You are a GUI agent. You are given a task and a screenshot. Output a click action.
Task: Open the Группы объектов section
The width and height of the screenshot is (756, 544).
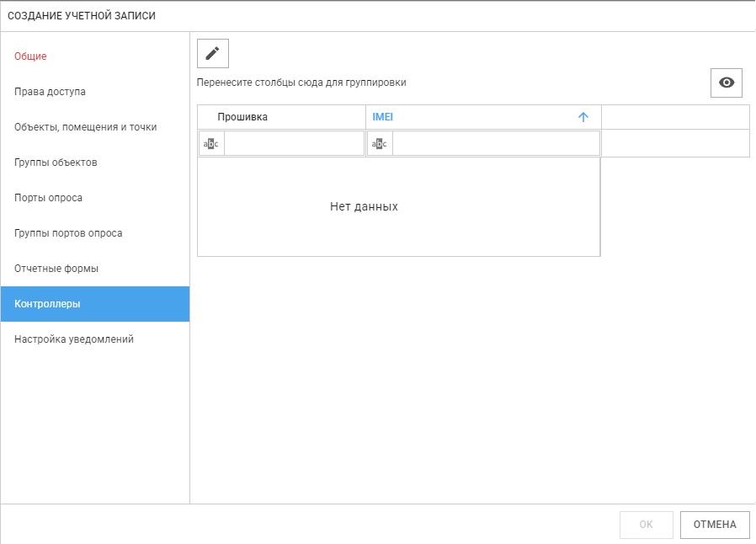tap(95, 163)
